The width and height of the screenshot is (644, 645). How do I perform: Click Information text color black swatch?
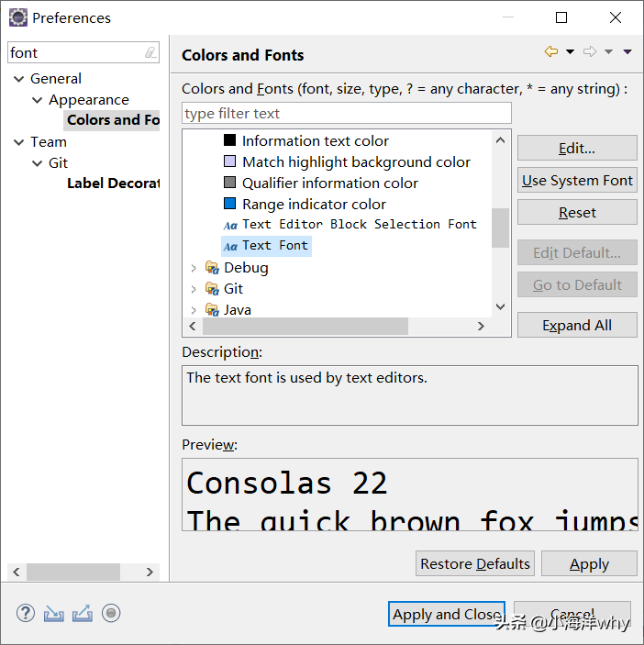(229, 140)
